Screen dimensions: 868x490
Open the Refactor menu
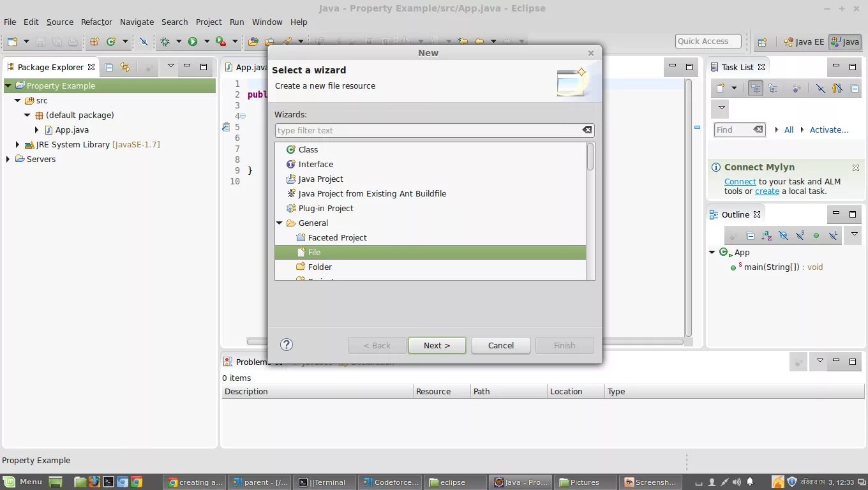click(x=96, y=22)
